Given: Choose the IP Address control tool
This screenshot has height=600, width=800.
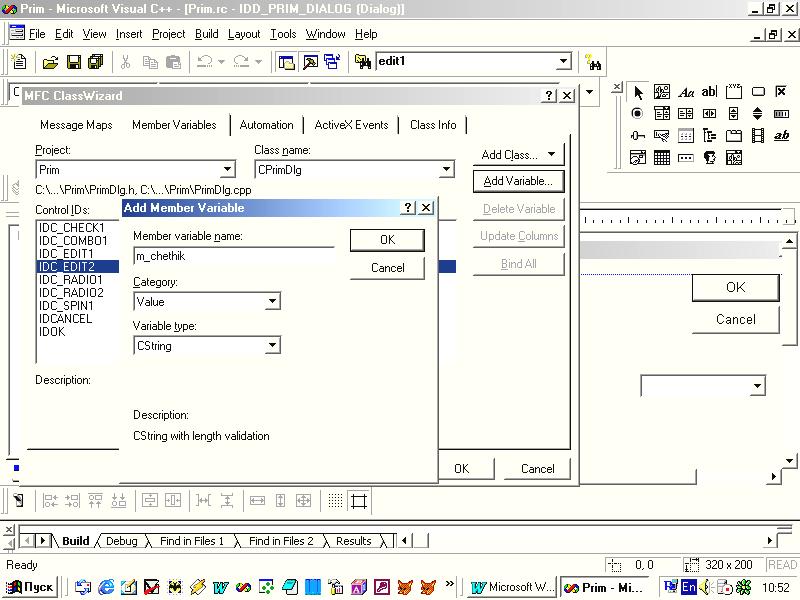Looking at the screenshot, I should (x=685, y=158).
